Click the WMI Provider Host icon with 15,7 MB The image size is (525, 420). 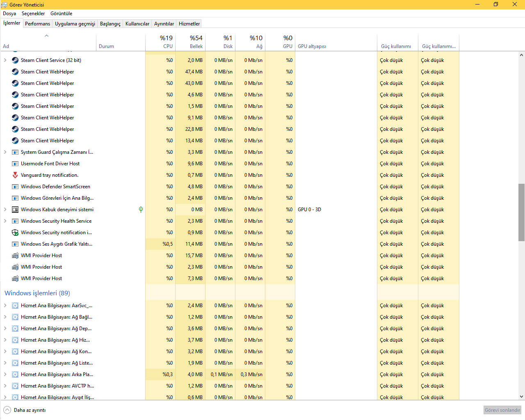[x=15, y=256]
